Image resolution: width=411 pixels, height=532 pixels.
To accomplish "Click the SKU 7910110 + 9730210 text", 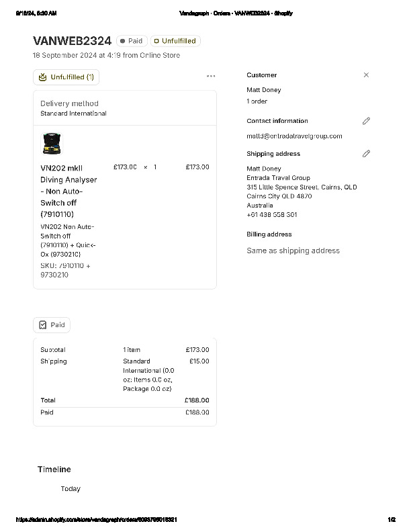I will click(65, 270).
